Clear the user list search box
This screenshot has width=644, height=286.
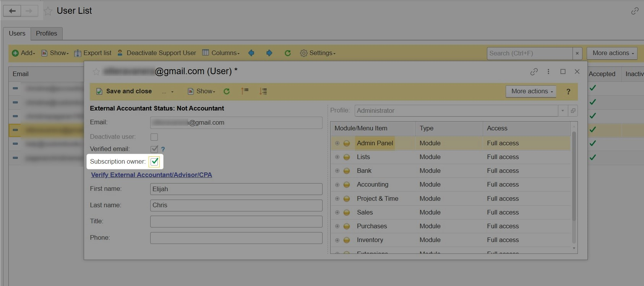[577, 54]
